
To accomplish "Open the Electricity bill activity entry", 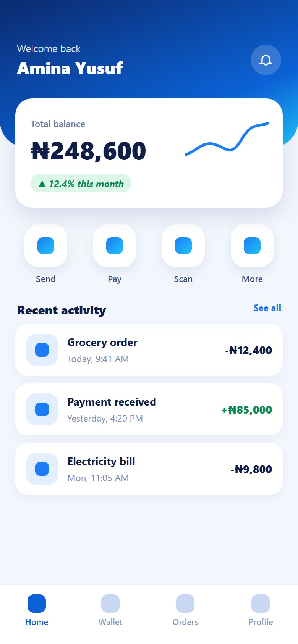I will coord(149,469).
